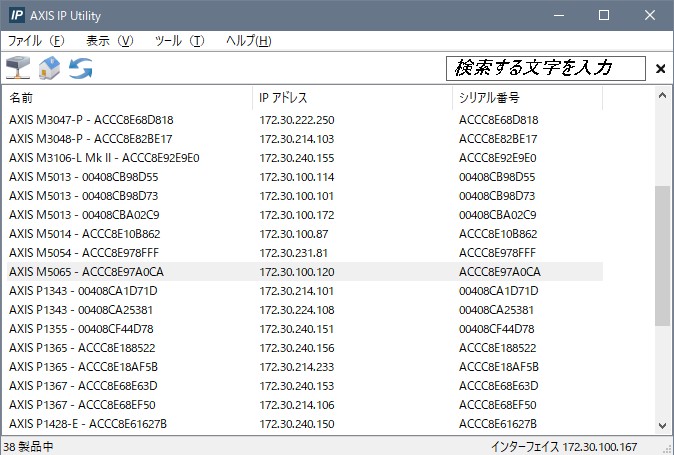Select AXIS M5054 - ACCC8E978FFF row

click(305, 253)
